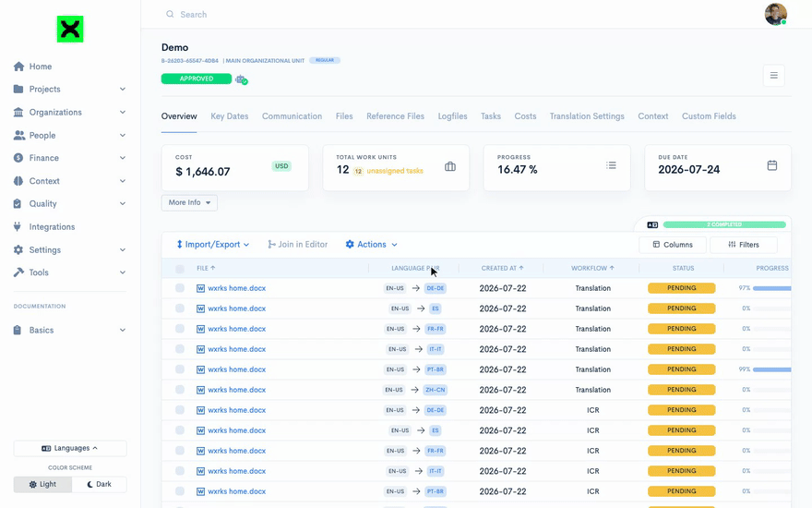This screenshot has height=508, width=812.
Task: Open the Key Dates tab
Action: pos(230,116)
